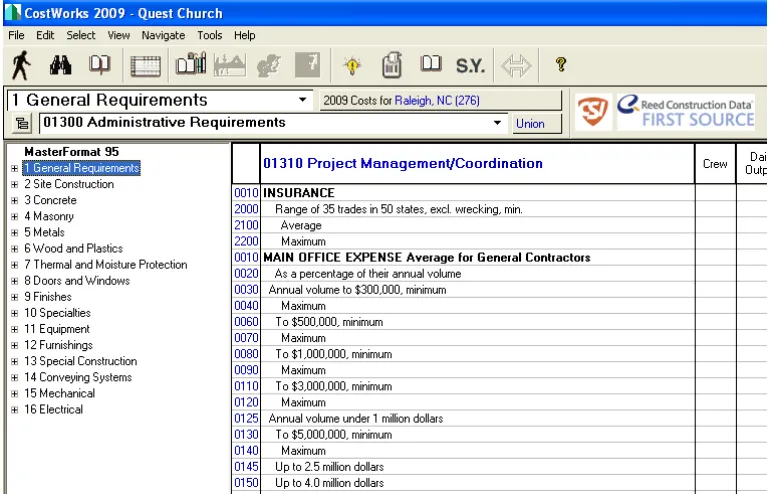Select 15 Mechanical in the tree
Image resolution: width=772 pixels, height=494 pixels.
coord(59,394)
